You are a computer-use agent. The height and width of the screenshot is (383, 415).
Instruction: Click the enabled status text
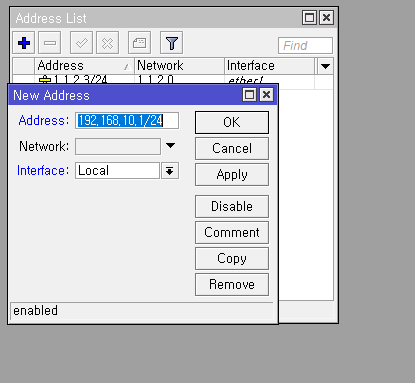point(35,311)
